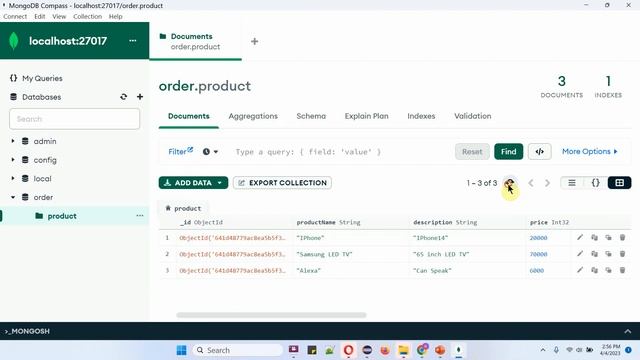Open File Explorer from taskbar

pos(404,350)
